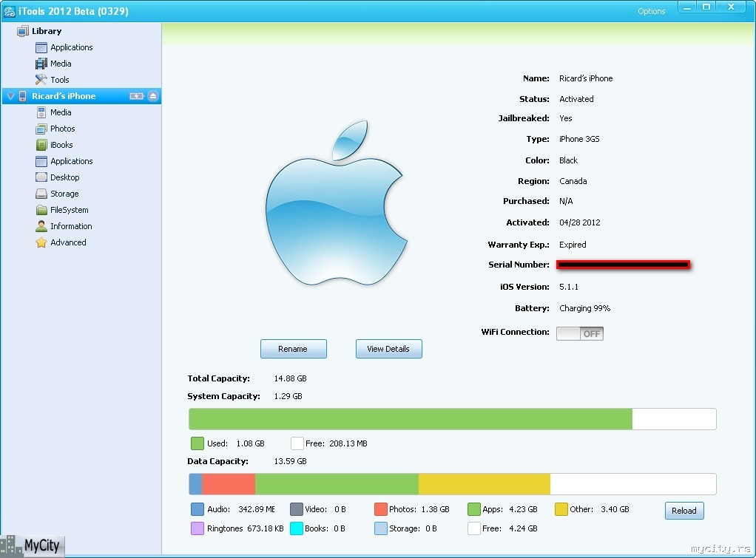Click the Desktop icon in sidebar
The width and height of the screenshot is (756, 558).
[x=41, y=177]
